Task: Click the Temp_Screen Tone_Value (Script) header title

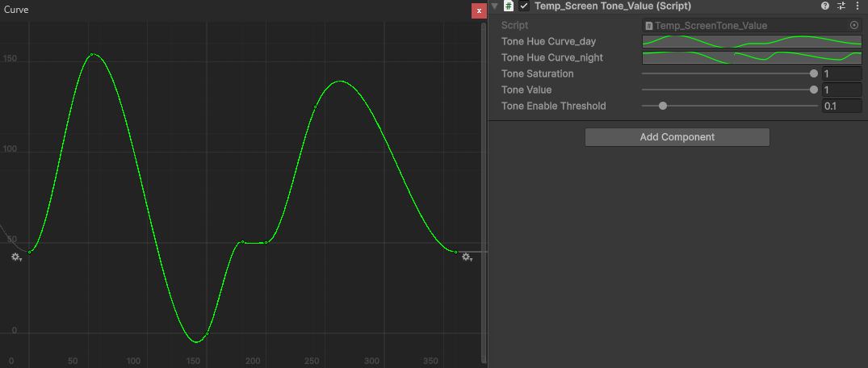Action: click(613, 6)
